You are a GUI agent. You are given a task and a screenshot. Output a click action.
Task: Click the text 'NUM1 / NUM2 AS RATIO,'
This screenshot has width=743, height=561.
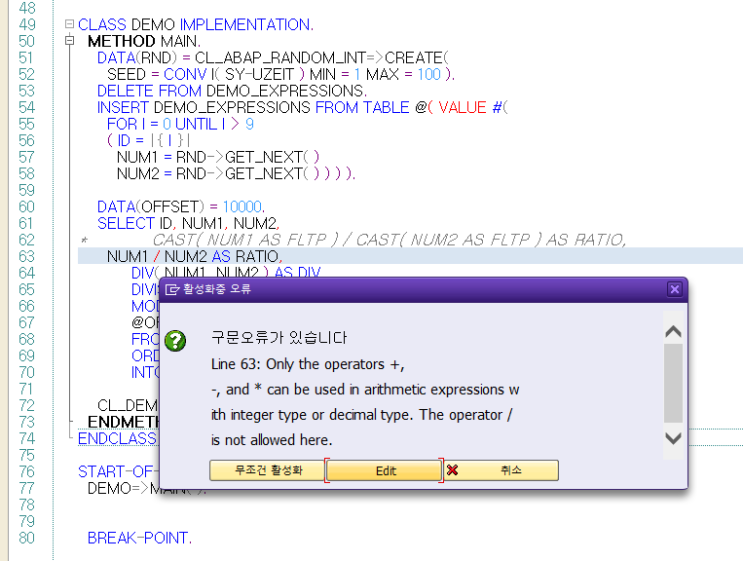pyautogui.click(x=195, y=256)
